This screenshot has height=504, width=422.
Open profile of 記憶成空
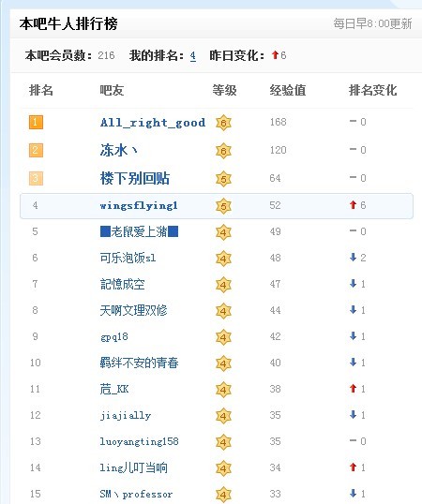pos(122,284)
